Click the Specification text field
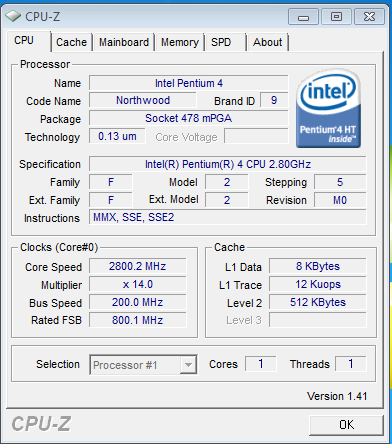 [x=228, y=164]
